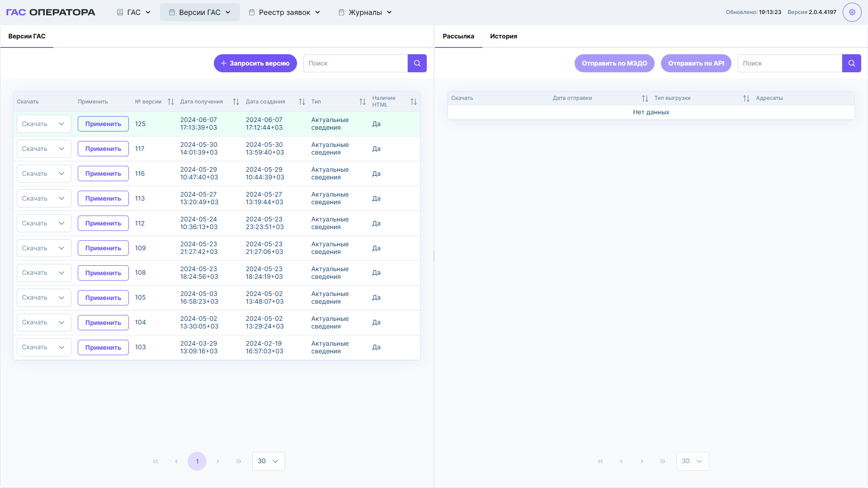Viewport: 868px width, 488px height.
Task: Sort versions by Наличие HTML
Action: [x=414, y=102]
